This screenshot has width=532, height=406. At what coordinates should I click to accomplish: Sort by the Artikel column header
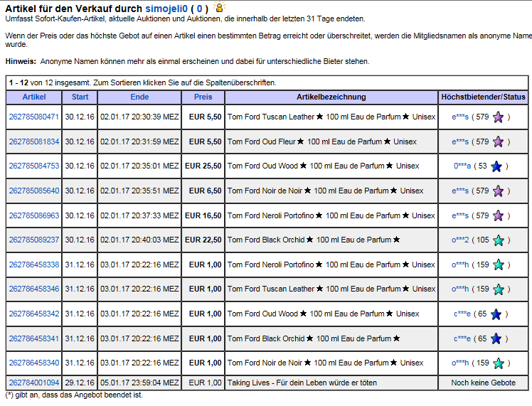(34, 97)
